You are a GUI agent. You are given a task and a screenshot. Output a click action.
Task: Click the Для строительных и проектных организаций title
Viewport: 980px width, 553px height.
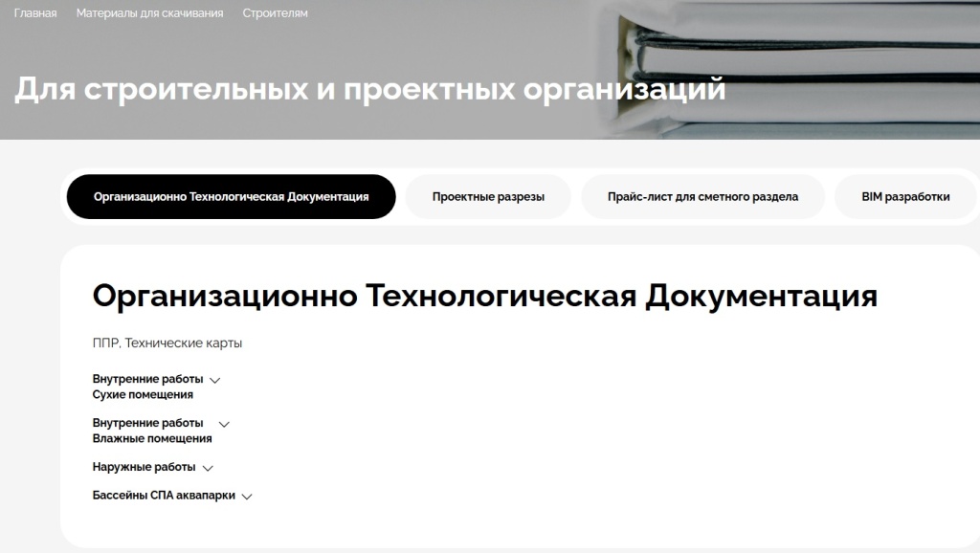click(x=366, y=87)
